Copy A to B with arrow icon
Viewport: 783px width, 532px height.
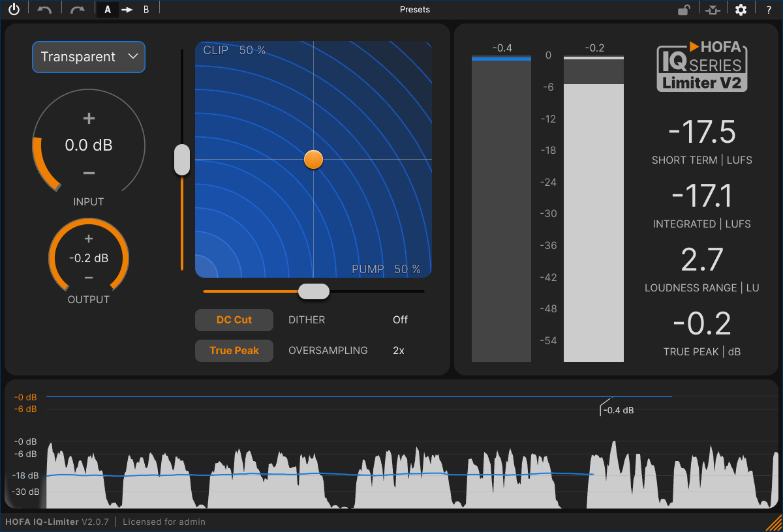tap(127, 10)
